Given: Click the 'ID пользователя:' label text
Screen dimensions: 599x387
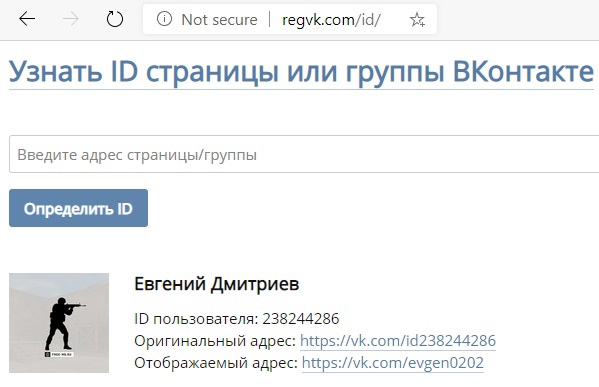Looking at the screenshot, I should (196, 319).
